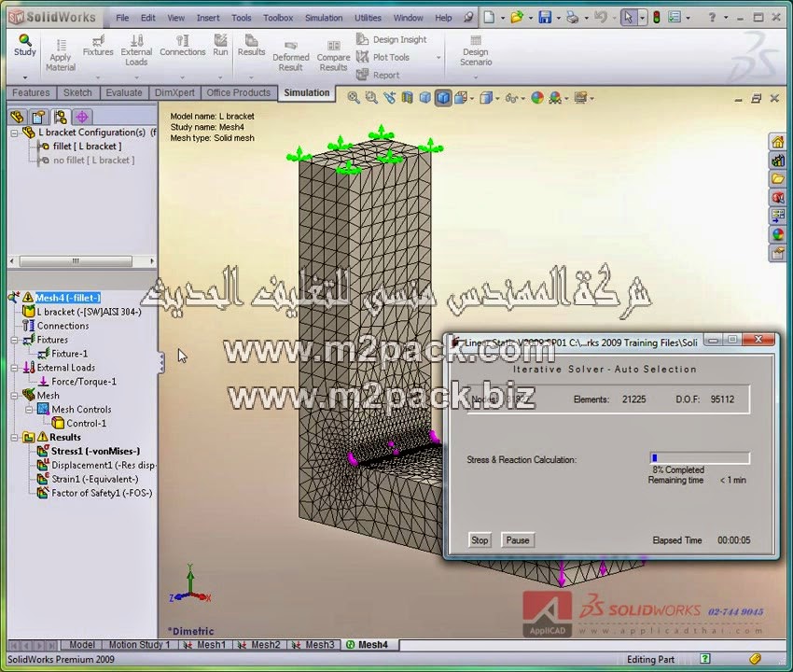793x672 pixels.
Task: Collapse the Results folder node
Action: pyautogui.click(x=15, y=437)
